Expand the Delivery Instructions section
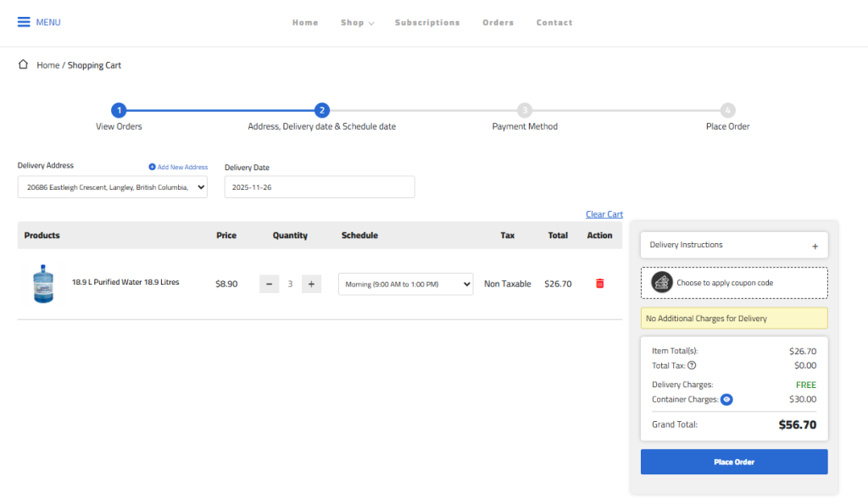 [815, 246]
